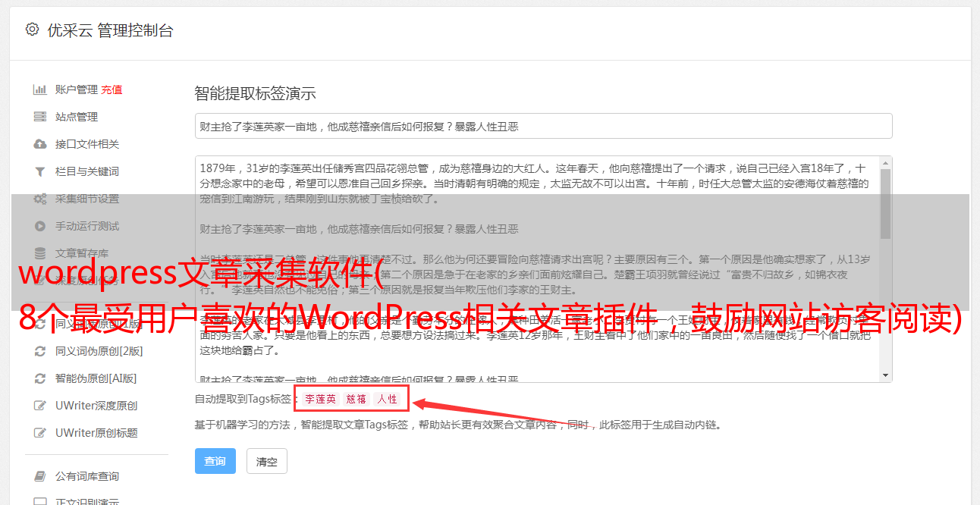This screenshot has height=505, width=980.
Task: Open UWriter深度原创 menu item
Action: click(96, 406)
